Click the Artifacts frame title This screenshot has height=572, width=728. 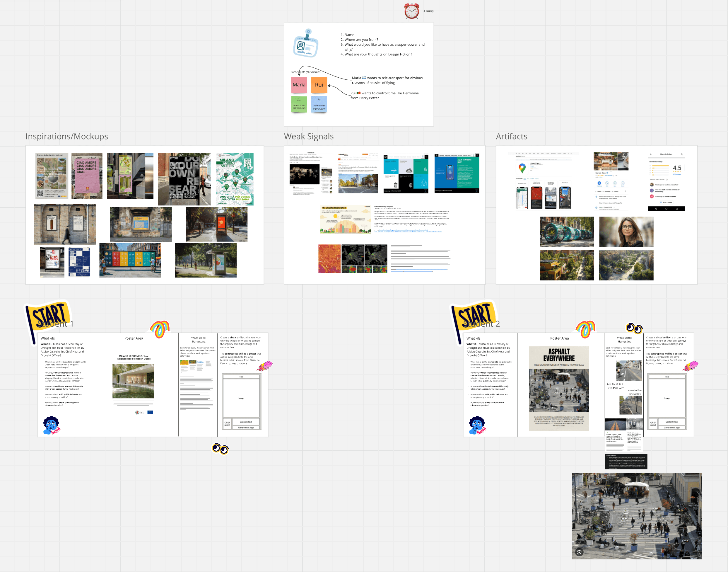point(511,136)
